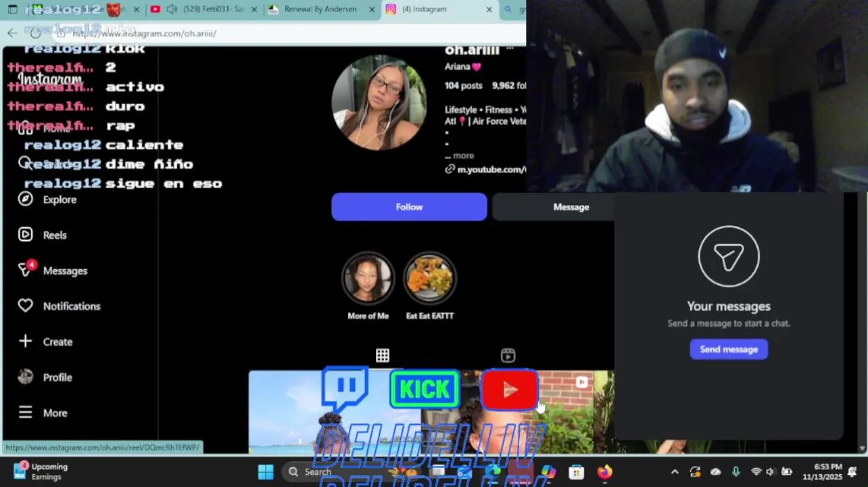Open Notifications from the sidebar
The height and width of the screenshot is (487, 868).
[x=59, y=306]
